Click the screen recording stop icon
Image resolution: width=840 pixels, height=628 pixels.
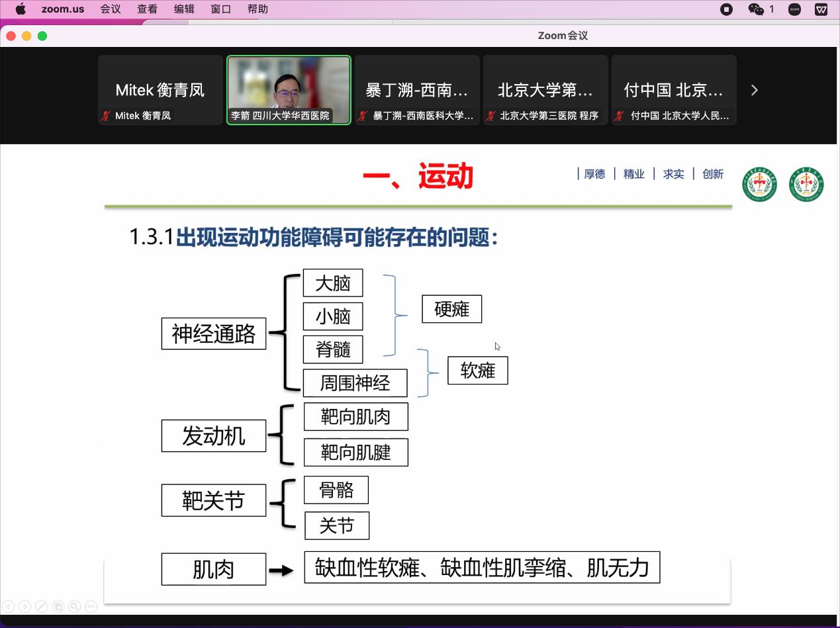click(726, 9)
